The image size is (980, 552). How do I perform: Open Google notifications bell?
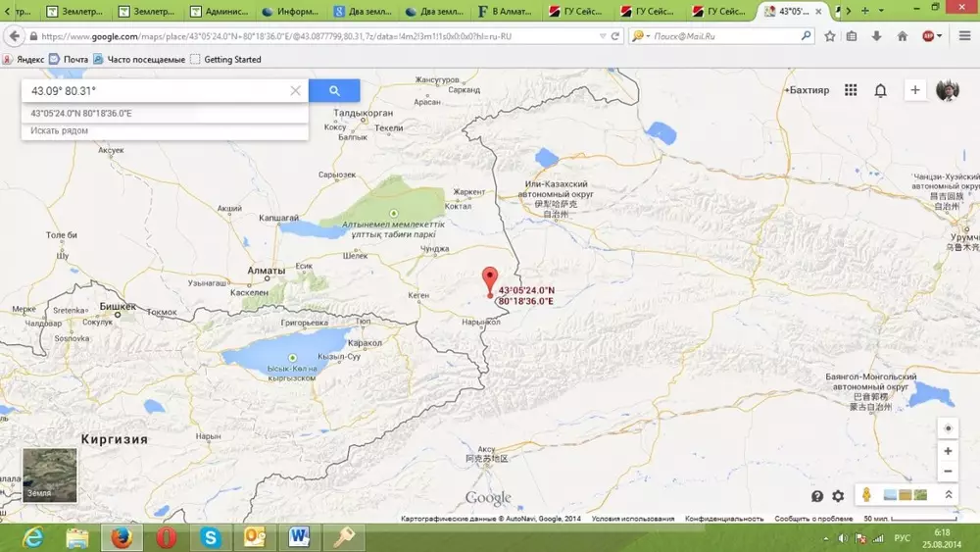880,90
